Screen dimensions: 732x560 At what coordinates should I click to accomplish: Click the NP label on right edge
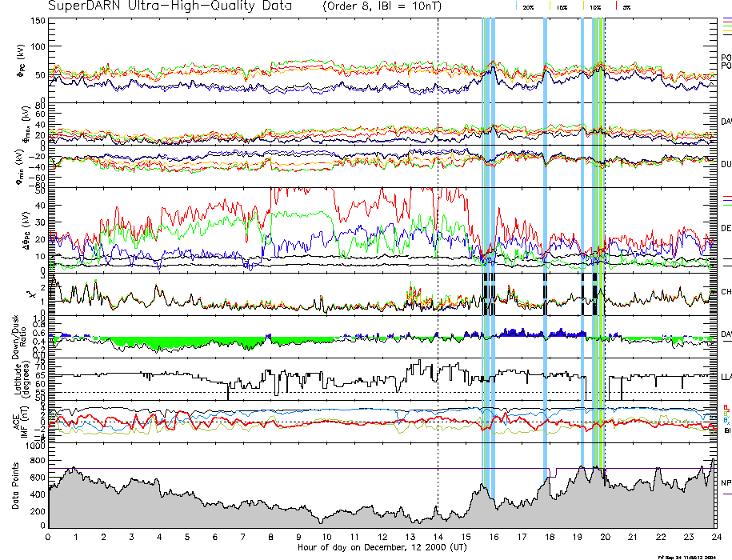(726, 483)
